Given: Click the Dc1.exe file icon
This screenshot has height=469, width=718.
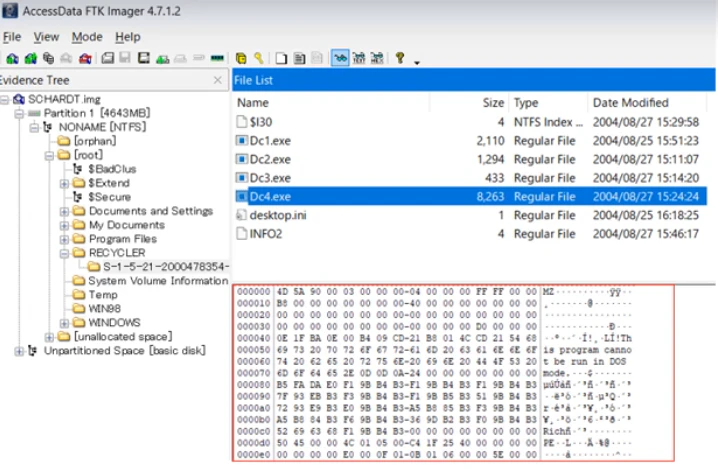Looking at the screenshot, I should coord(241,140).
